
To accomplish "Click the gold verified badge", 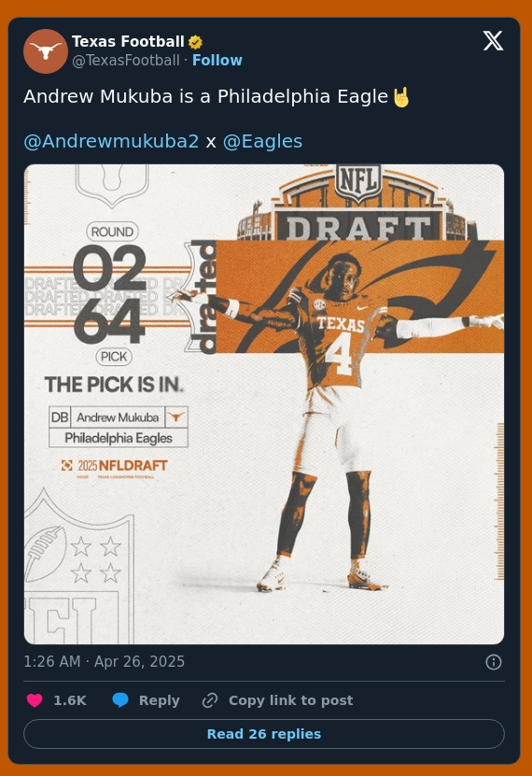I will click(195, 42).
